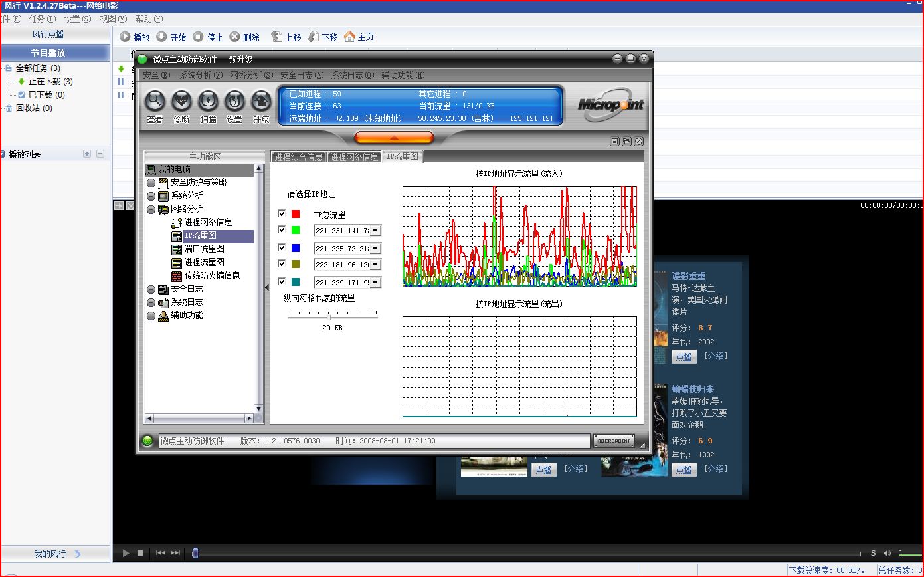Open the 221.225.72 IP address dropdown
The image size is (924, 577).
click(x=375, y=249)
